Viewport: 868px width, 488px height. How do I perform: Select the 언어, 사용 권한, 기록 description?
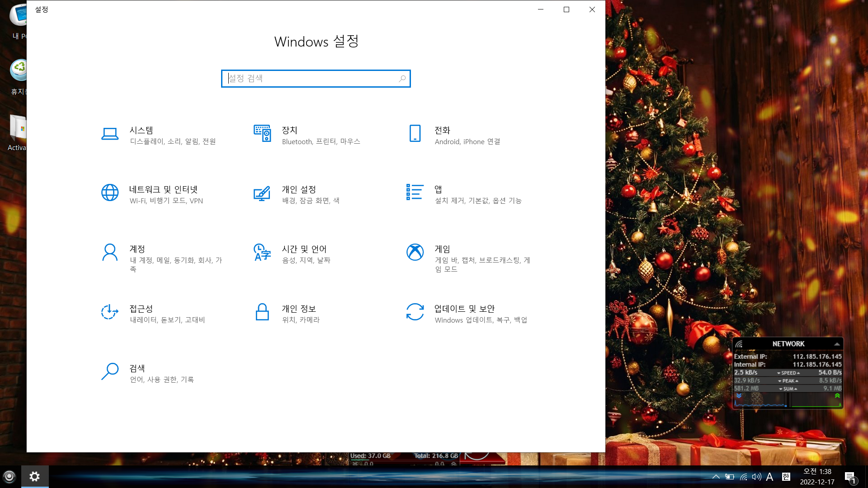click(162, 380)
